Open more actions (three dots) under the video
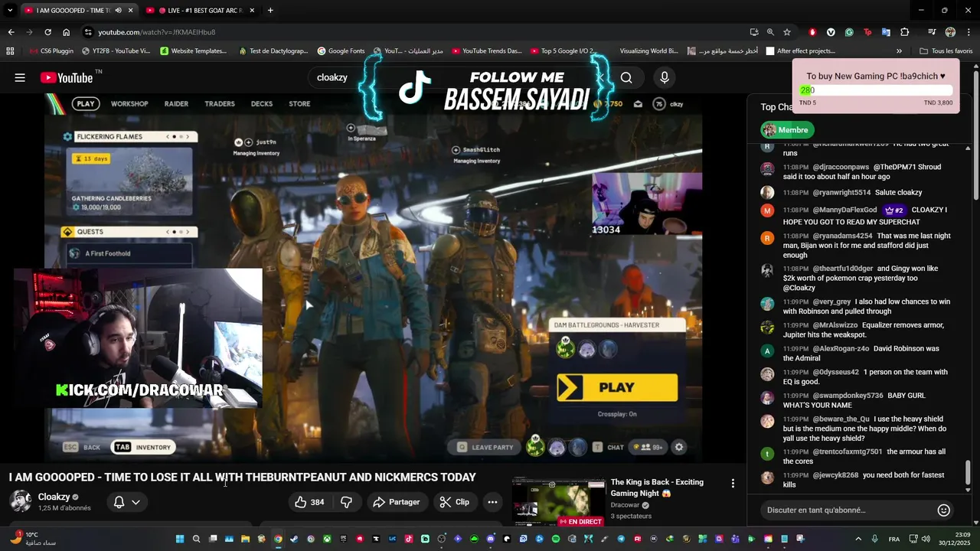 (x=493, y=502)
